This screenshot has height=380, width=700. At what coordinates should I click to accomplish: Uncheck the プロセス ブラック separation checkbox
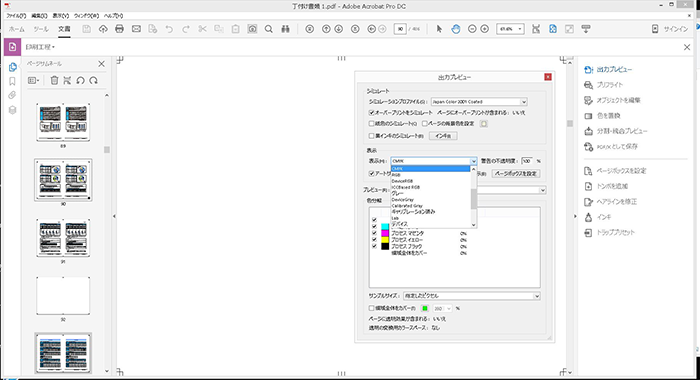tap(374, 246)
